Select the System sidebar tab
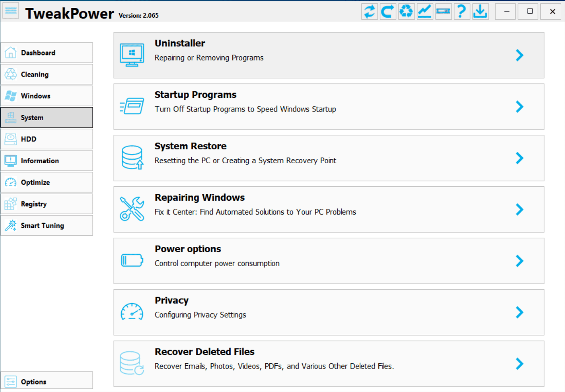The height and width of the screenshot is (392, 565). (x=47, y=118)
